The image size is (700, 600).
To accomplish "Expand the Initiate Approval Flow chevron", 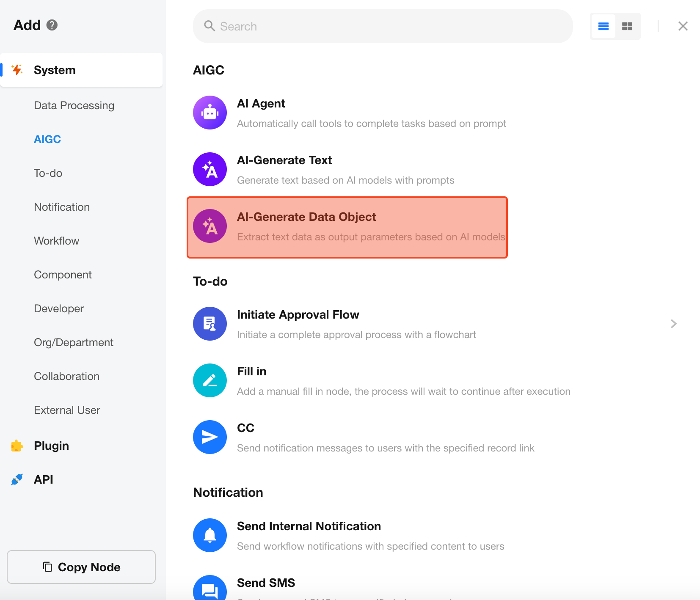I will [673, 324].
